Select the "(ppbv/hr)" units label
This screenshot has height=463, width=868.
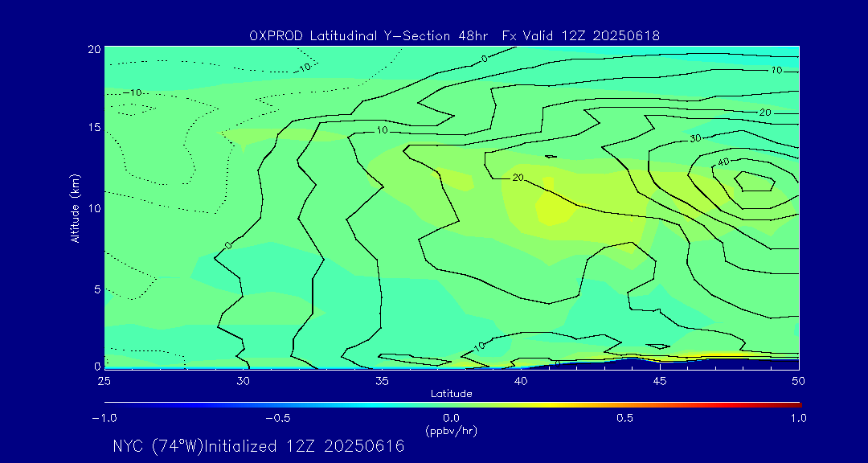click(451, 430)
